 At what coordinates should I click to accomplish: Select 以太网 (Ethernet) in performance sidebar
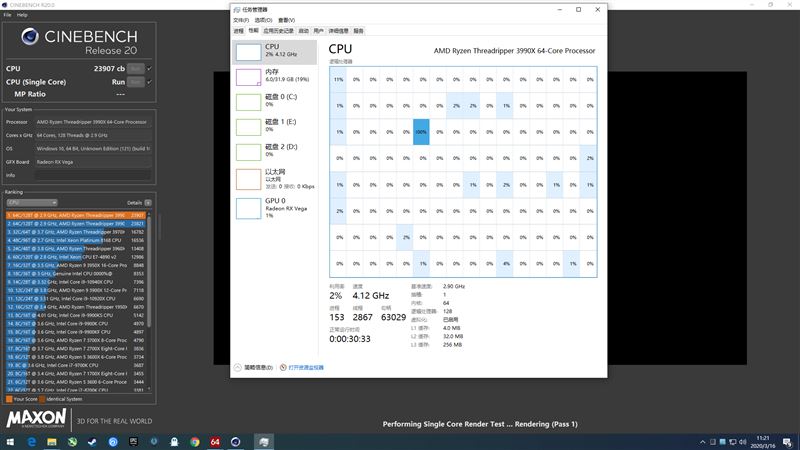[x=274, y=179]
